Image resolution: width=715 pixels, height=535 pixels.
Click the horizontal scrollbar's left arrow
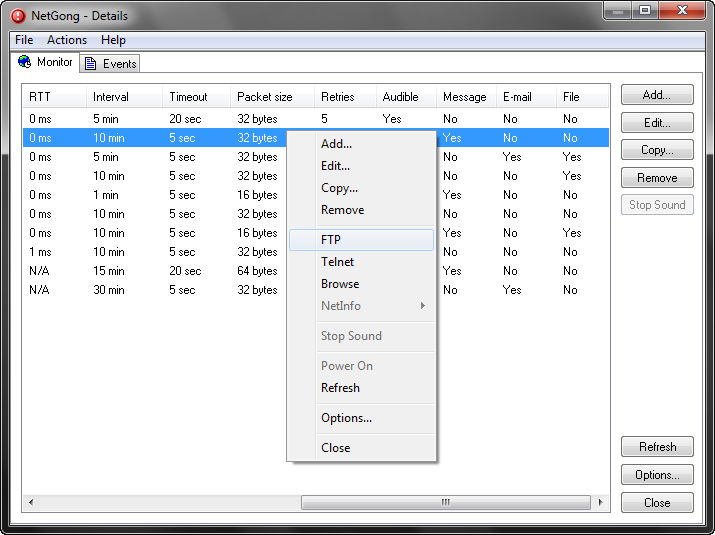(x=30, y=502)
